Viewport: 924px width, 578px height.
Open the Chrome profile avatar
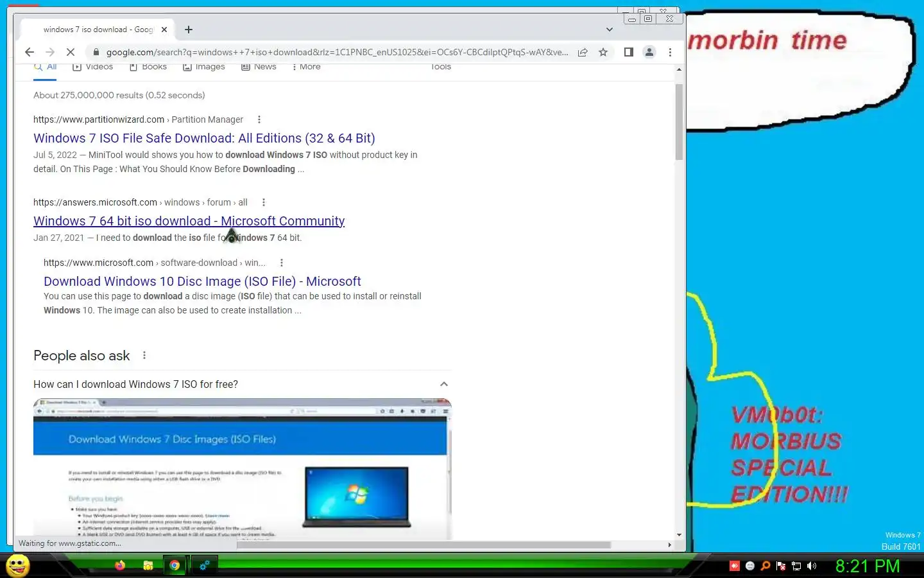point(649,52)
